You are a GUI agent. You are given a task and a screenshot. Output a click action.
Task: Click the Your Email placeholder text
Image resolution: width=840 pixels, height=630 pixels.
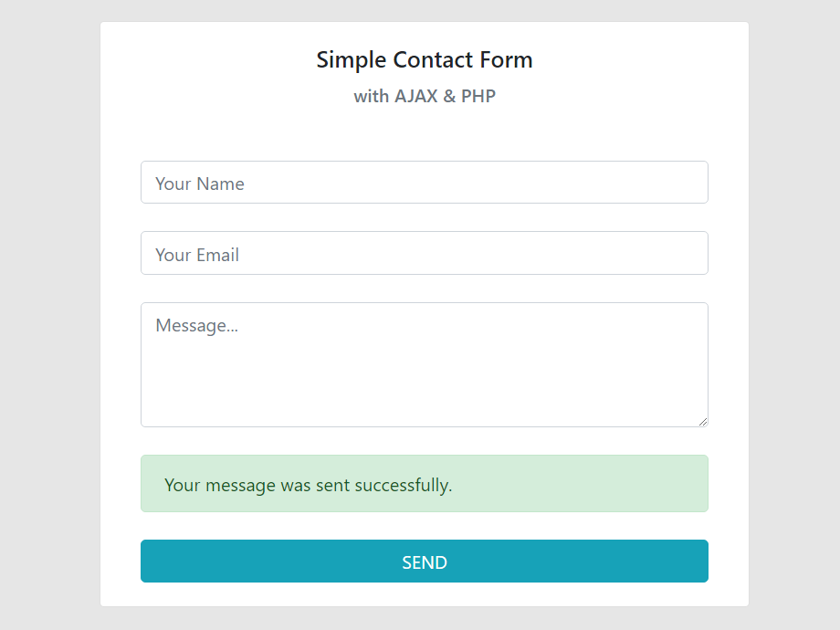[x=197, y=255]
